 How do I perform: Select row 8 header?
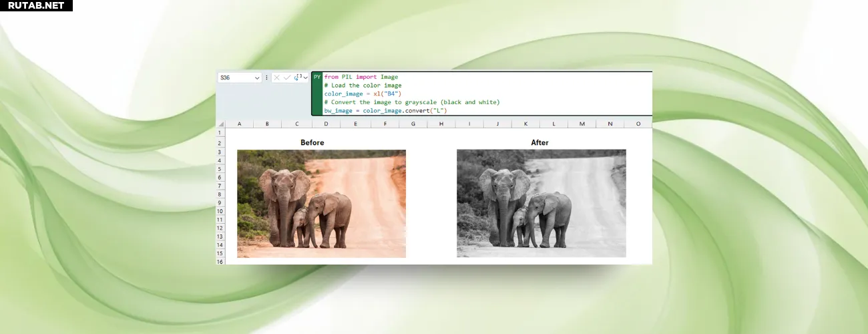tap(220, 194)
